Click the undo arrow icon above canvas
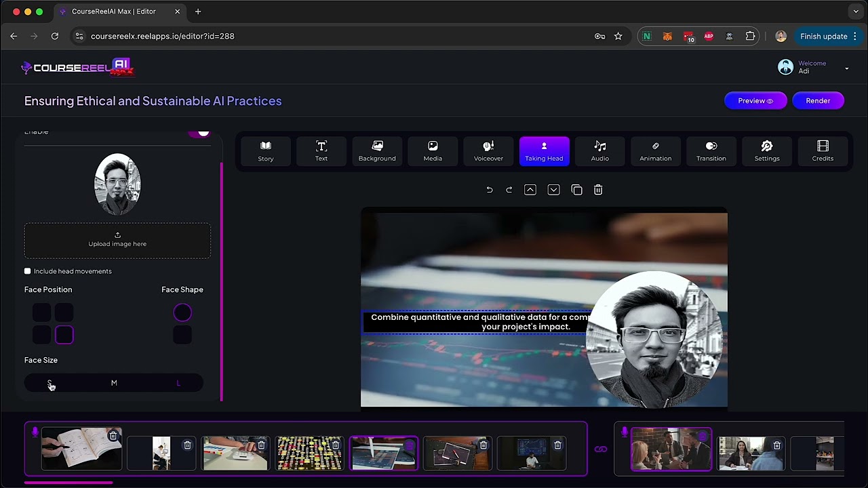The width and height of the screenshot is (868, 488). click(490, 190)
